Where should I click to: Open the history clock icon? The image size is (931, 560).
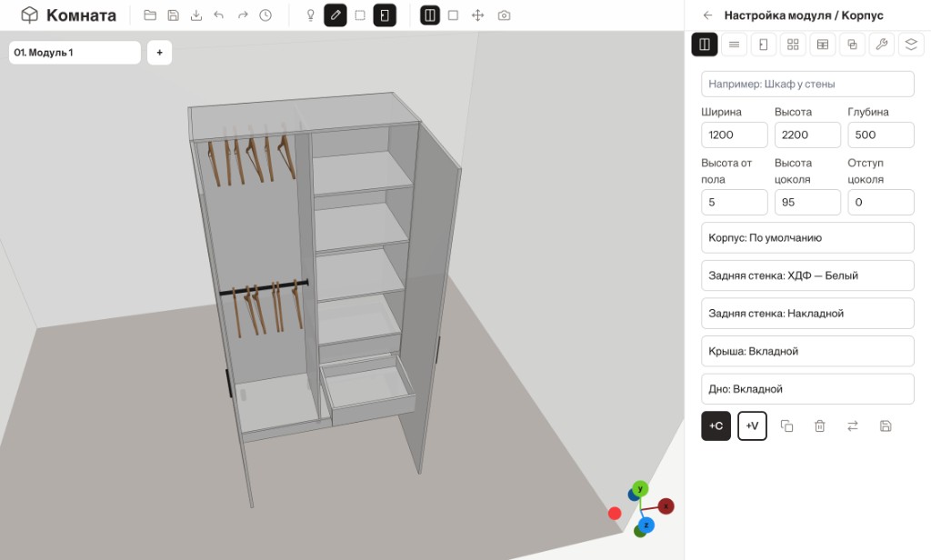tap(265, 15)
